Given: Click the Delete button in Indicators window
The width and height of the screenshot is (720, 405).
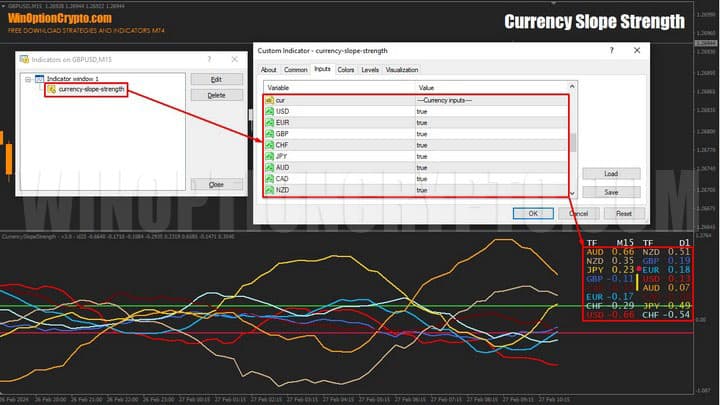Looking at the screenshot, I should [216, 95].
